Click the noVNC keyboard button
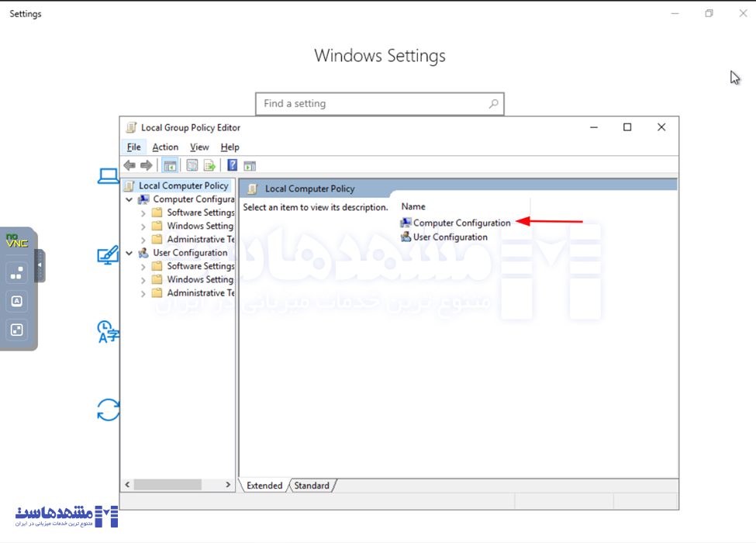 click(x=16, y=301)
